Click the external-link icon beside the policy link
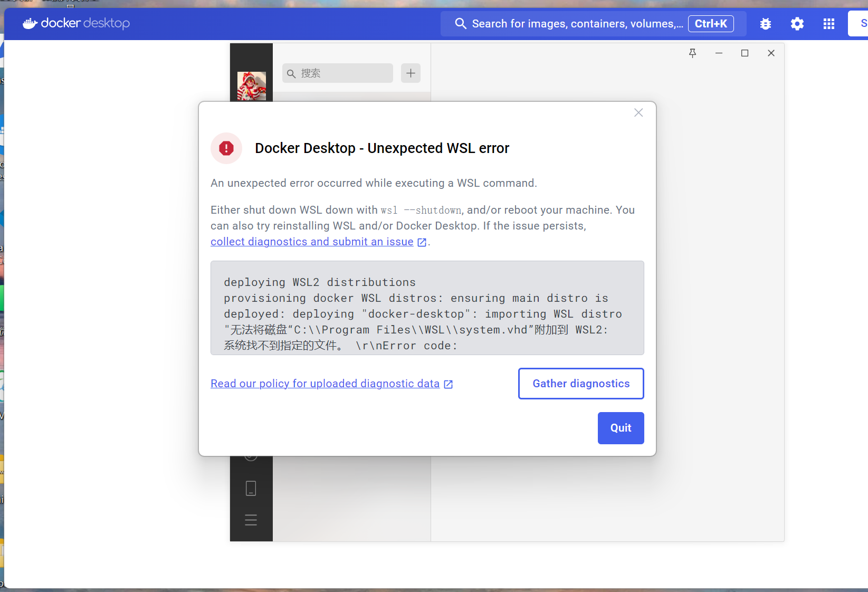Viewport: 868px width, 592px height. [449, 384]
